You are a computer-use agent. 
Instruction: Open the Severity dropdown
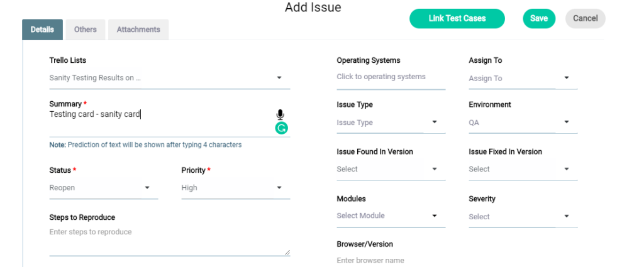coord(566,217)
